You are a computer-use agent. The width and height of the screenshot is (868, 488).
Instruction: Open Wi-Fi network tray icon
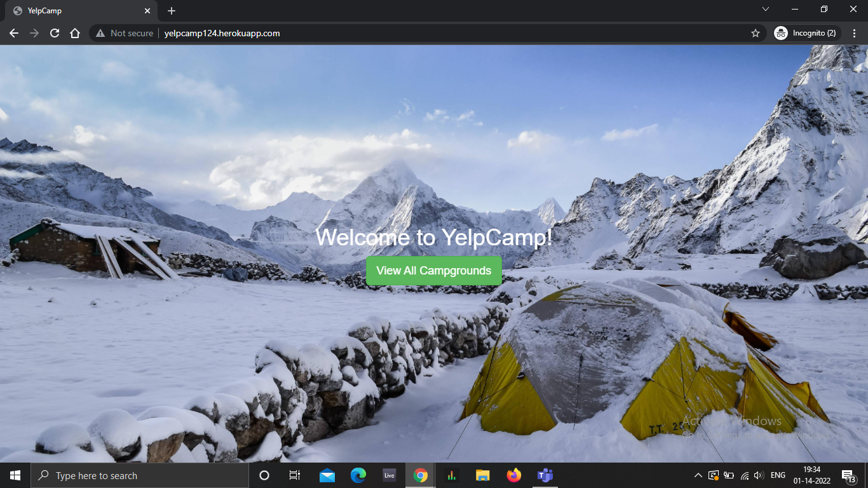click(x=744, y=475)
